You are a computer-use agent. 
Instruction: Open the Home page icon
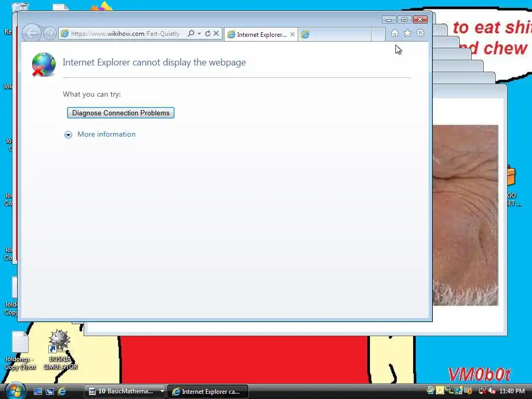(x=395, y=33)
